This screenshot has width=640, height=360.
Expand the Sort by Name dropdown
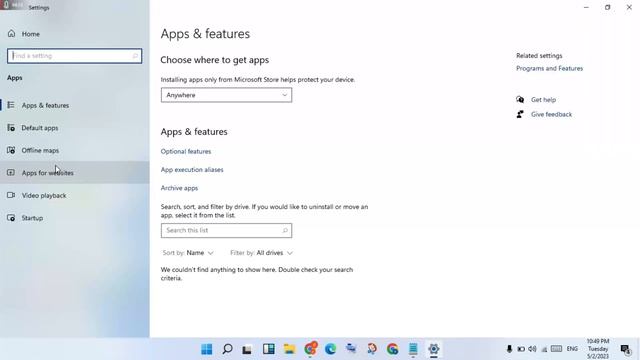click(x=188, y=253)
